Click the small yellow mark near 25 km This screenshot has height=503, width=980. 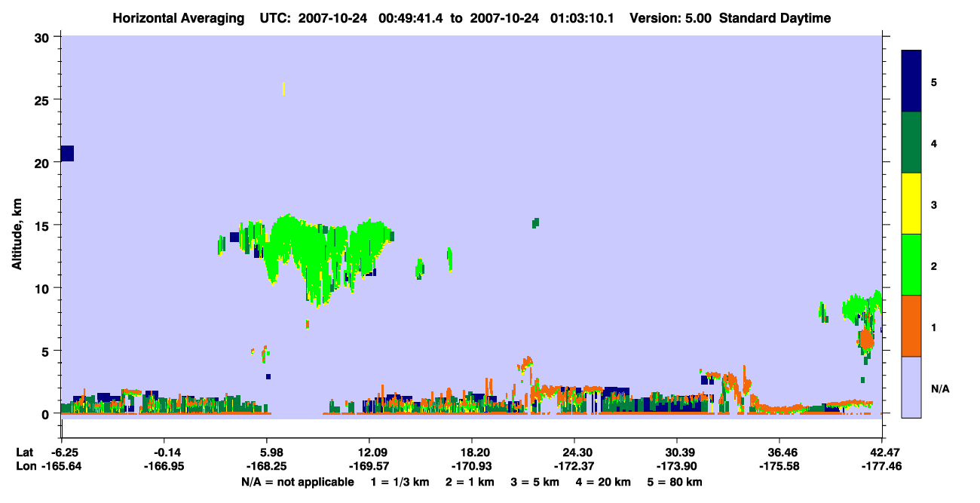[x=283, y=89]
